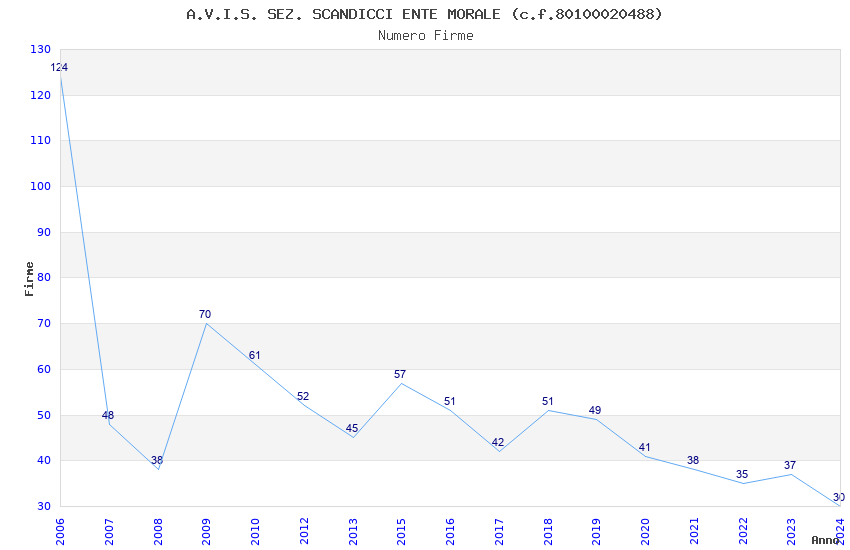Click y-axis tick label 100
The image size is (850, 550).
click(41, 186)
